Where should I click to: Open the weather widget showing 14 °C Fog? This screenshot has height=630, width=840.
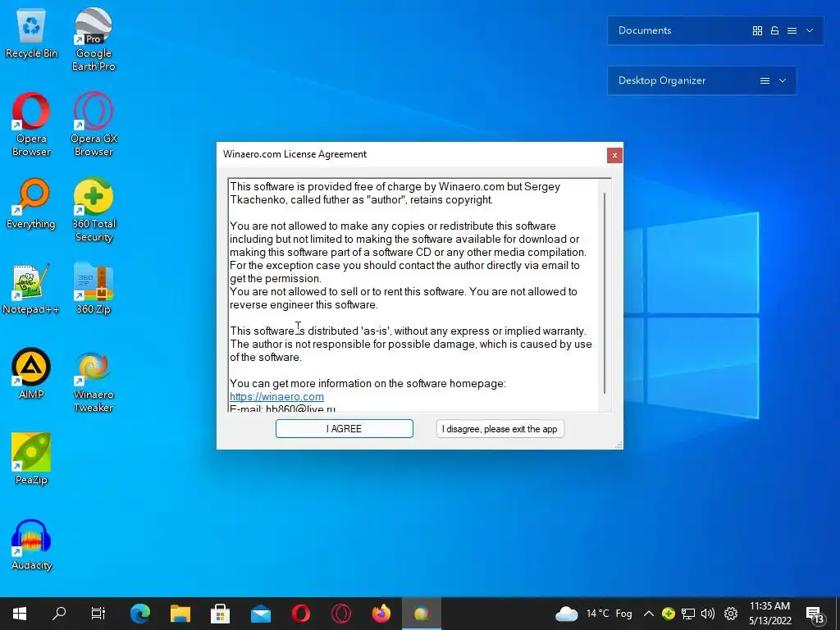click(x=594, y=614)
